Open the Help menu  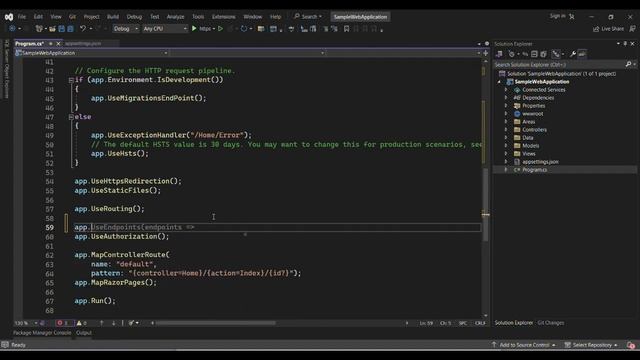pos(276,17)
